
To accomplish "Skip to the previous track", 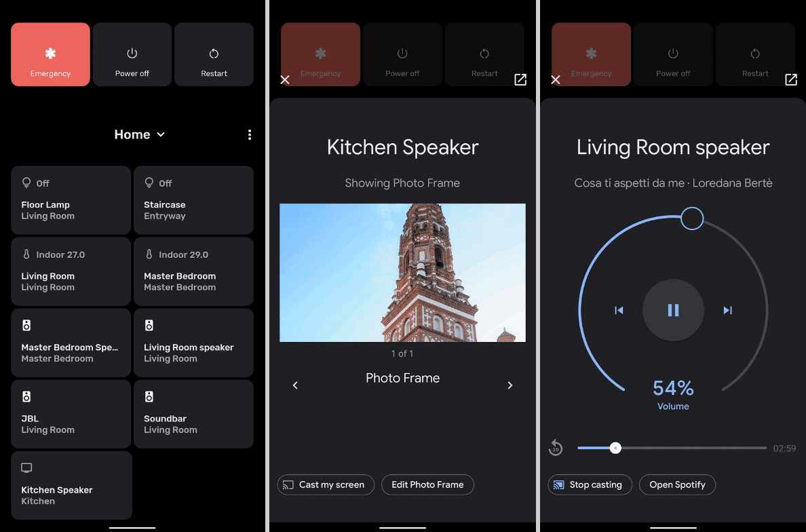I will click(x=619, y=310).
